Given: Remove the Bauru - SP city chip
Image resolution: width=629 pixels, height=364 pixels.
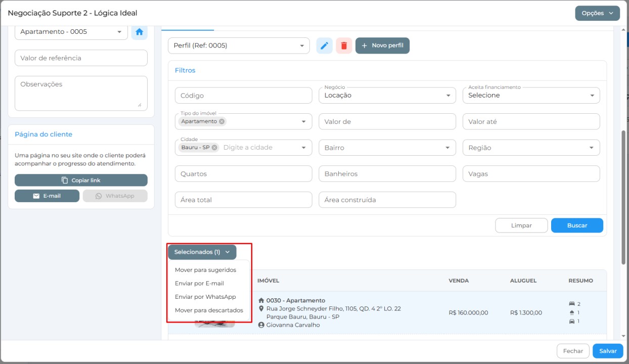Looking at the screenshot, I should (214, 148).
